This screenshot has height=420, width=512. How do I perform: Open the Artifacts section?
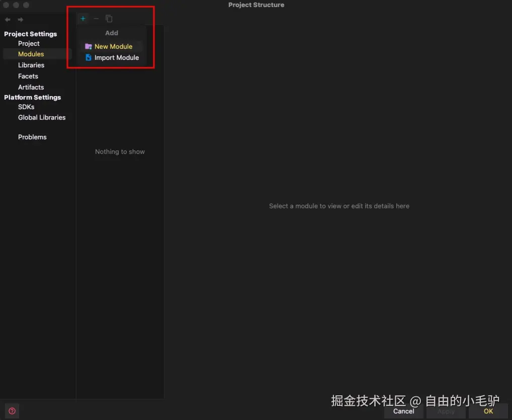31,87
